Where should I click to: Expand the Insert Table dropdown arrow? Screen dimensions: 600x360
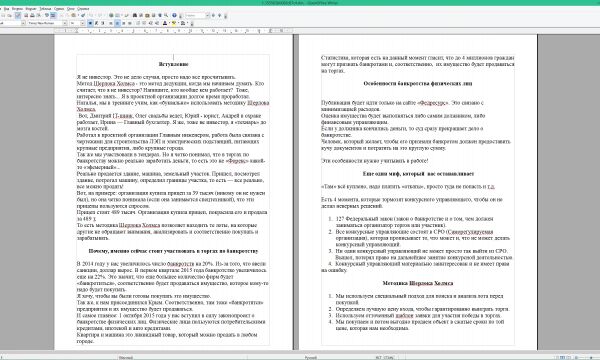click(122, 15)
